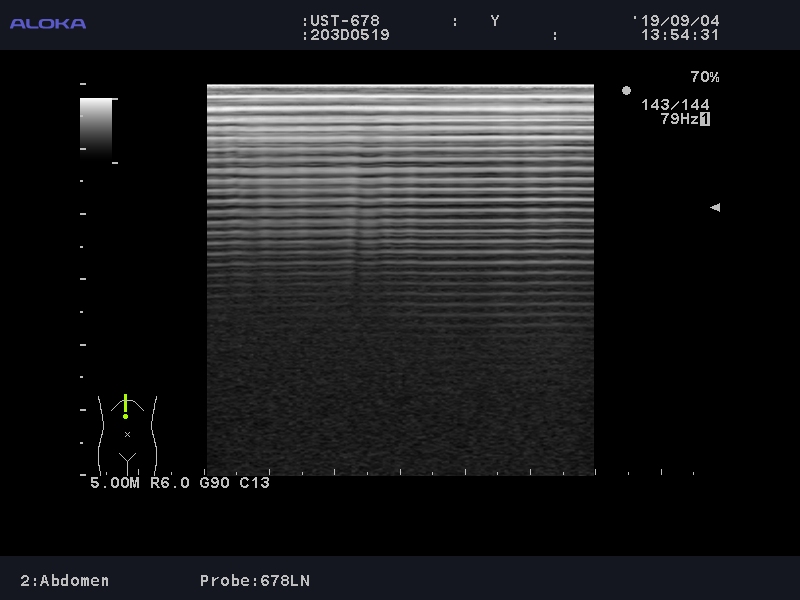Click the small x on the body mark
The image size is (800, 600).
pyautogui.click(x=127, y=434)
